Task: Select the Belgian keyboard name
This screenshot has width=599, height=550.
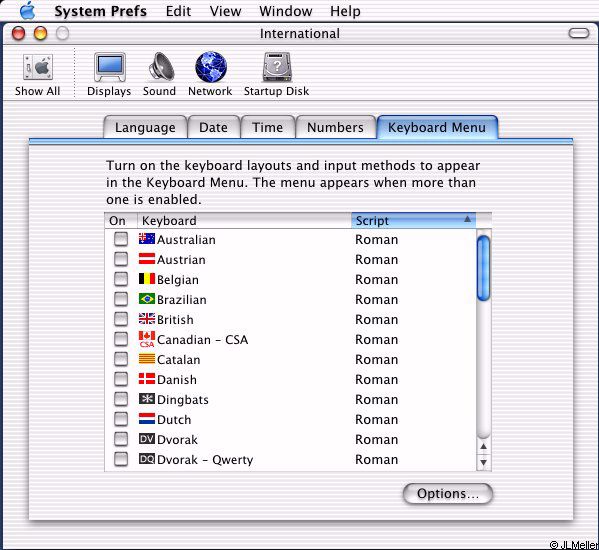Action: [x=178, y=280]
